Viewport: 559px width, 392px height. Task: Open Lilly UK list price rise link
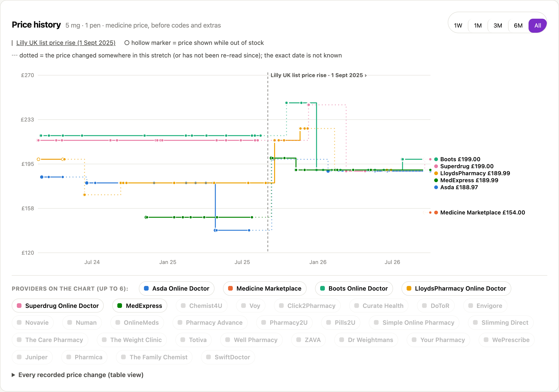pyautogui.click(x=66, y=43)
